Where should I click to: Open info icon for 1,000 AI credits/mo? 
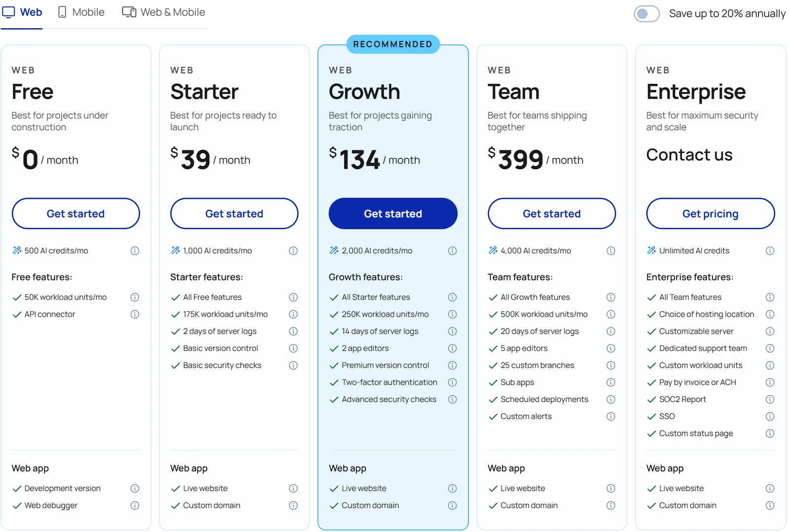(x=293, y=251)
